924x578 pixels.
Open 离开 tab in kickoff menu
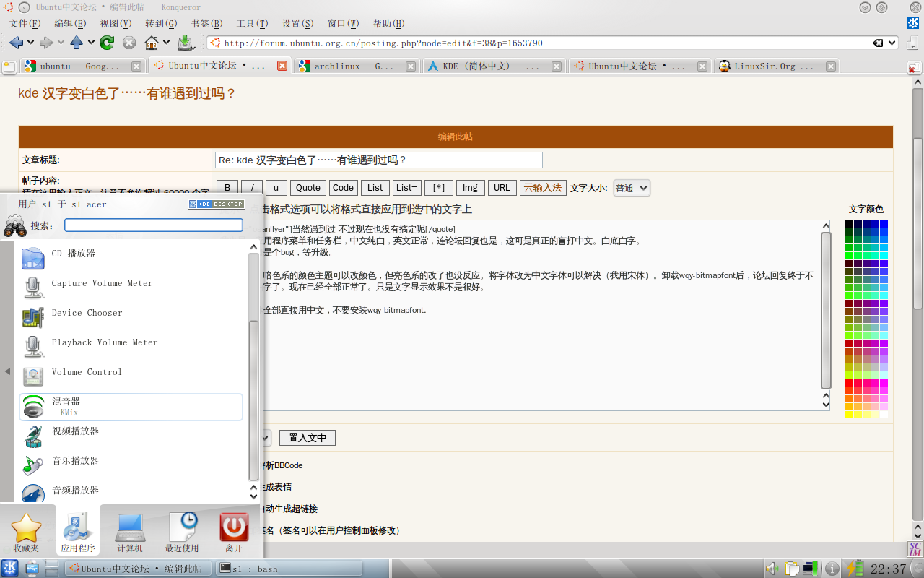(x=234, y=533)
